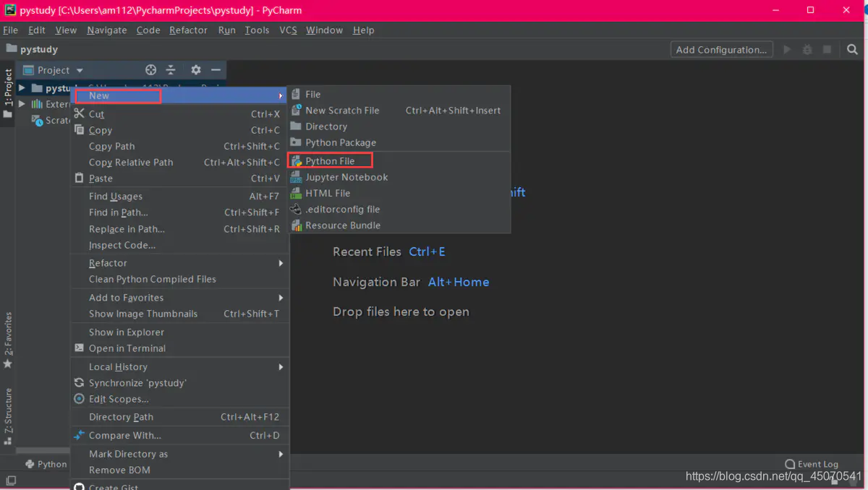Image resolution: width=868 pixels, height=490 pixels.
Task: Open the File menu
Action: click(x=11, y=30)
